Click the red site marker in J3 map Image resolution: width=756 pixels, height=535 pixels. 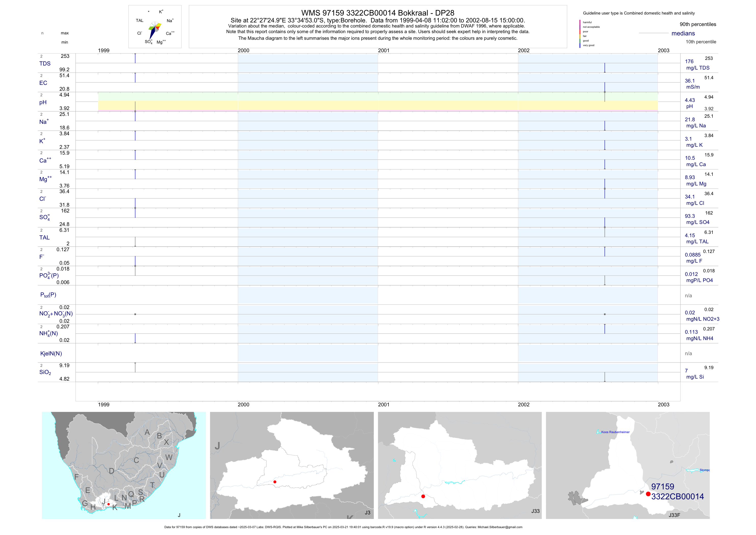(x=275, y=482)
